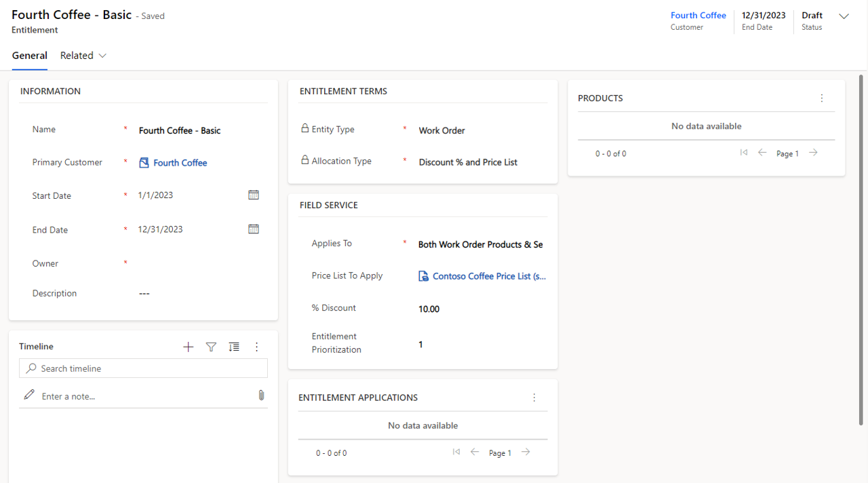Click the vertical page scrollbar

(861, 250)
